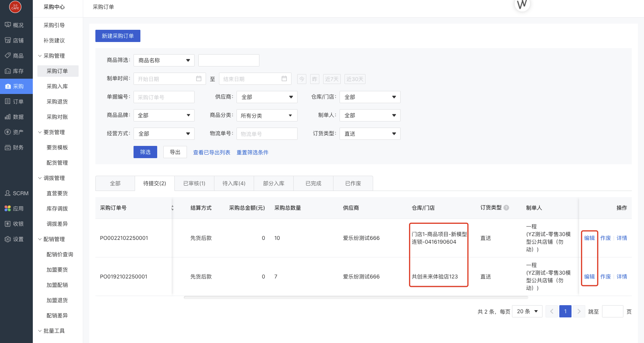The image size is (644, 343).
Task: Switch to the 已审核(1) tab
Action: pyautogui.click(x=194, y=183)
